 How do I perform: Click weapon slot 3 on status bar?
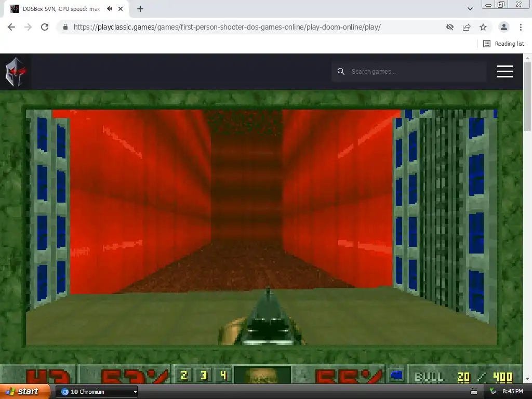204,375
